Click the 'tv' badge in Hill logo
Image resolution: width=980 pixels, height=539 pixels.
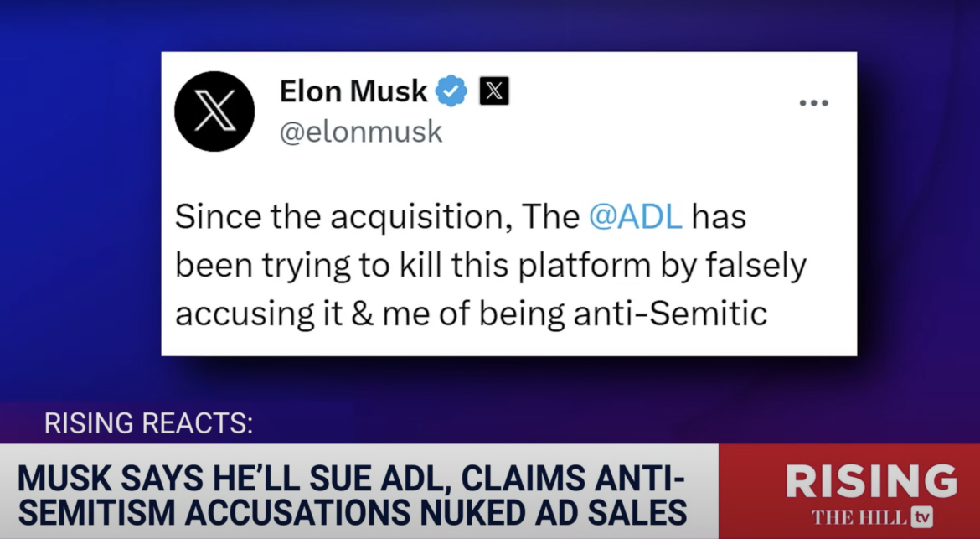(921, 516)
